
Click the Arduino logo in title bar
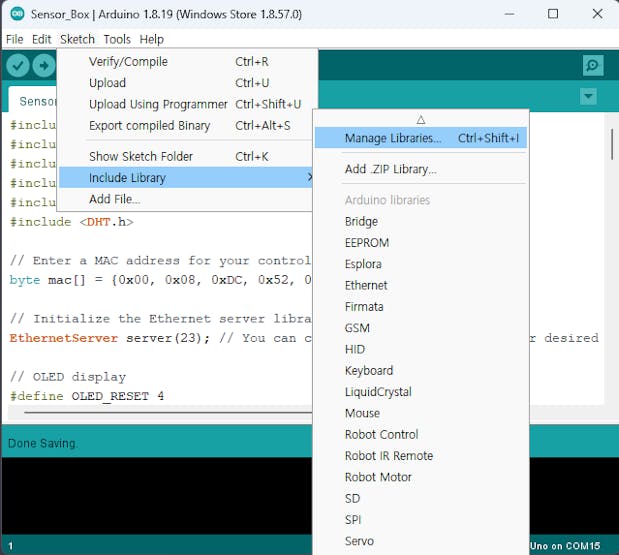[17, 14]
